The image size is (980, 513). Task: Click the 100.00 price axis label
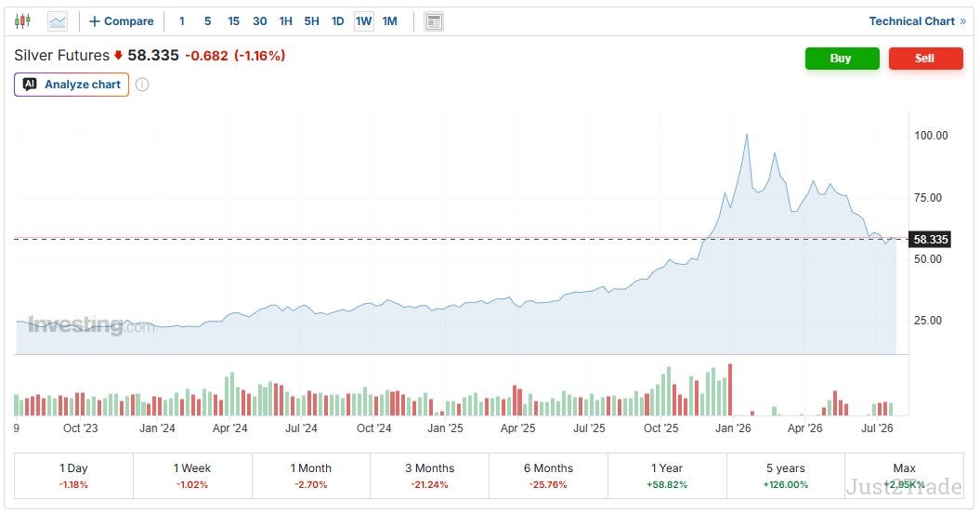(931, 135)
